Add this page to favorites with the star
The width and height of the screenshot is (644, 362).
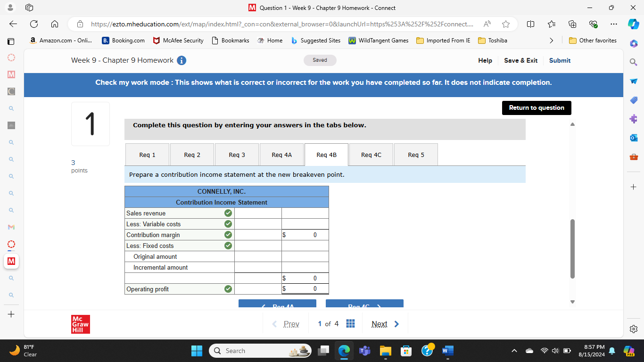pyautogui.click(x=505, y=24)
